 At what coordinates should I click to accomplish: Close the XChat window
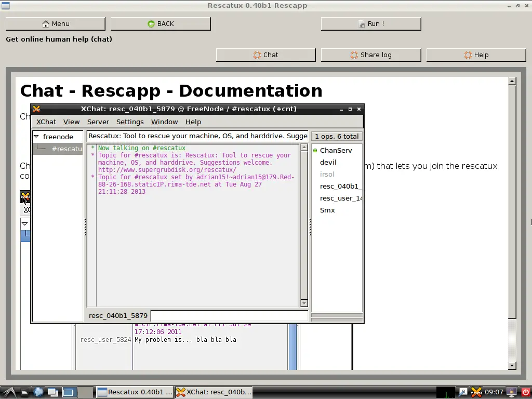click(359, 109)
